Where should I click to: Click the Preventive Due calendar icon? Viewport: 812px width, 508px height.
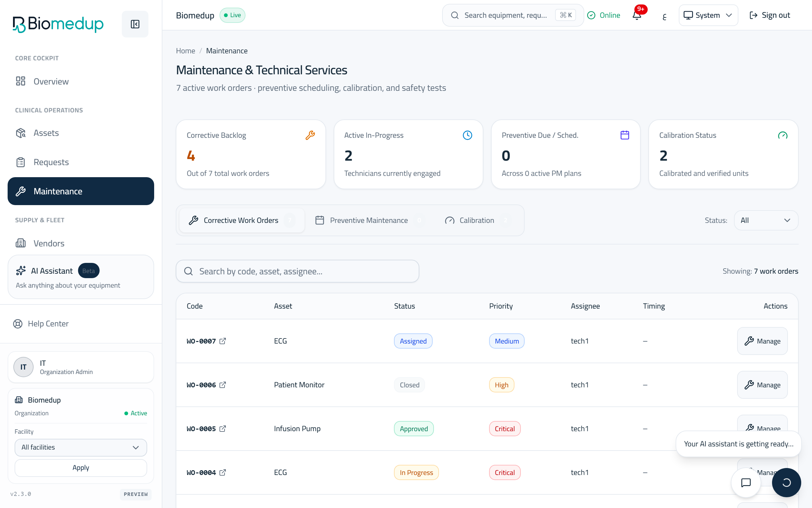625,135
